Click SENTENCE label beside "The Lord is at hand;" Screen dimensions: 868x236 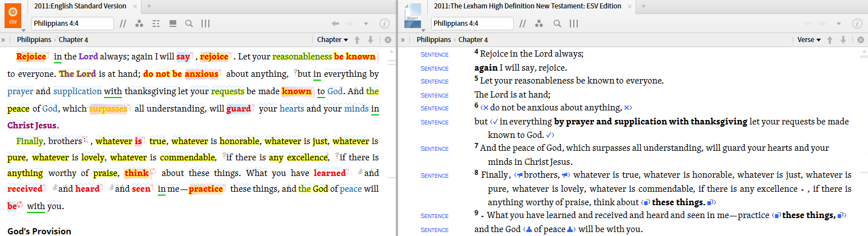[x=435, y=95]
